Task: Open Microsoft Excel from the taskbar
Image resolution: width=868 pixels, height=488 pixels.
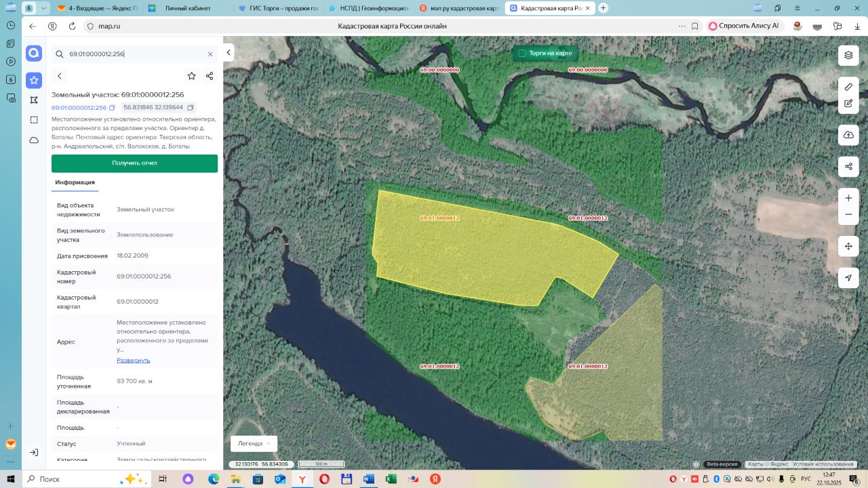Action: point(391,479)
